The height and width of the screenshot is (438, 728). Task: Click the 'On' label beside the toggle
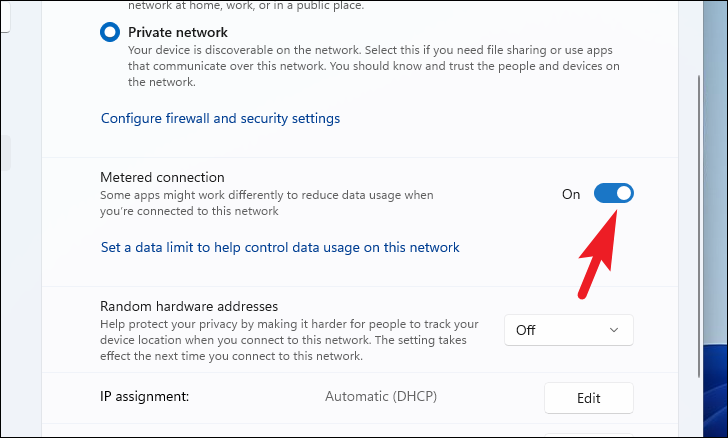[571, 195]
